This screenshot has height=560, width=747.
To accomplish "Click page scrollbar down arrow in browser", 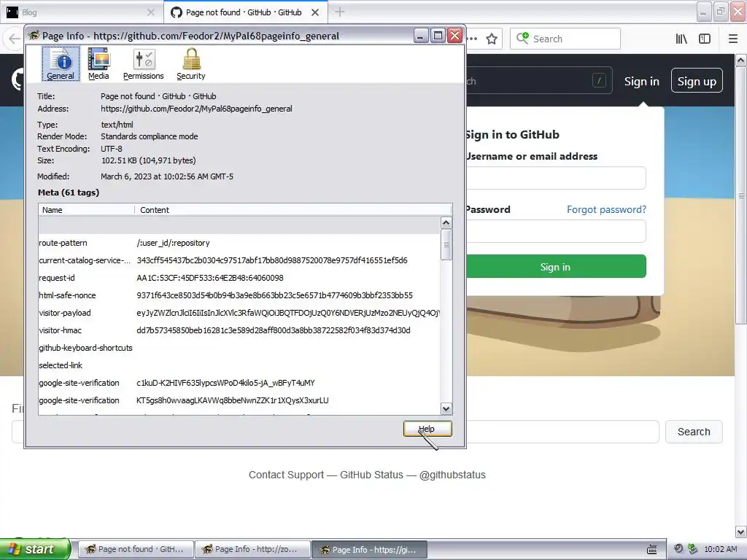I will [x=741, y=532].
